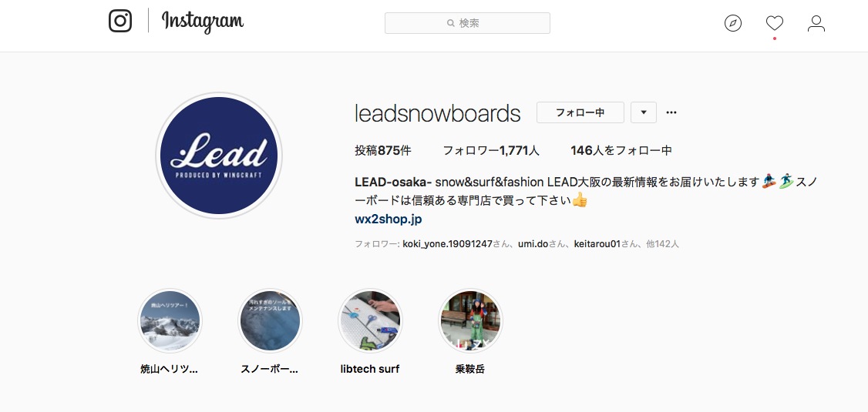View the 146人をフォロー中 following list

pyautogui.click(x=621, y=150)
